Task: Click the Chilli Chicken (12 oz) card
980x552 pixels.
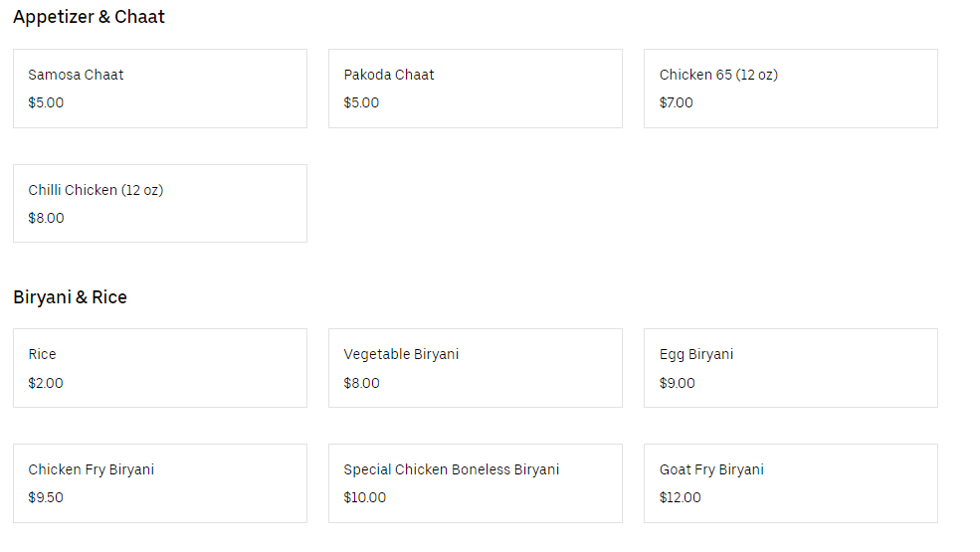Action: tap(159, 203)
